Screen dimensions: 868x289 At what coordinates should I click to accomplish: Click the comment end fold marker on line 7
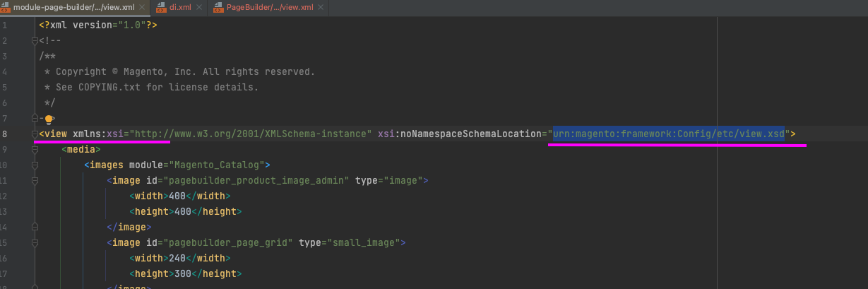pos(35,119)
